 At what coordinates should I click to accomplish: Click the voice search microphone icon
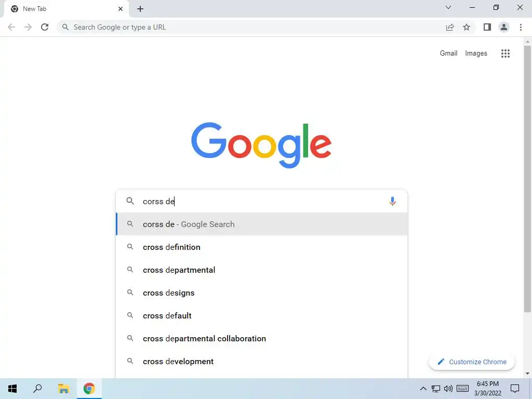[392, 201]
